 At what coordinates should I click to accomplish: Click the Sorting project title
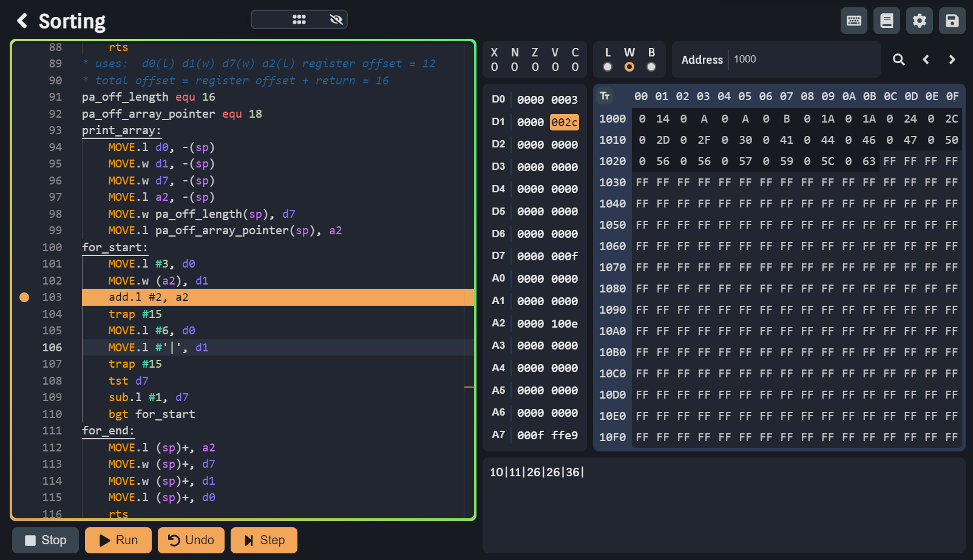pos(72,21)
